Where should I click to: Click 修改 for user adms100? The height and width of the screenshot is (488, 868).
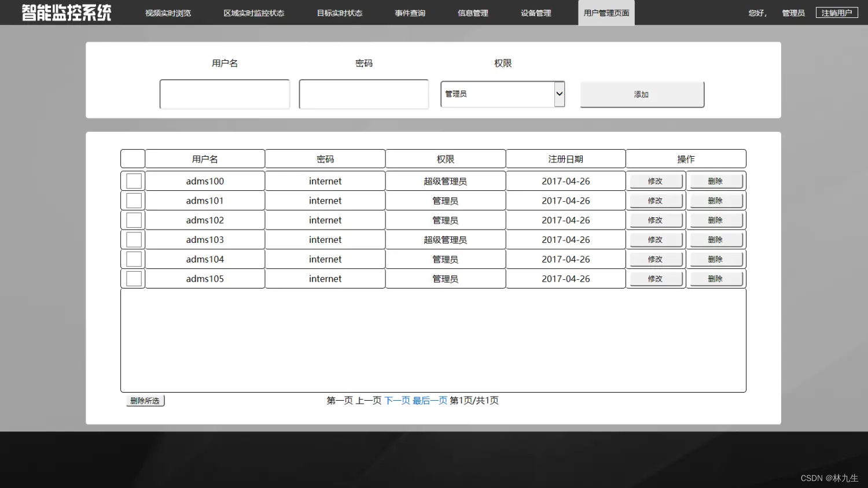pyautogui.click(x=656, y=181)
